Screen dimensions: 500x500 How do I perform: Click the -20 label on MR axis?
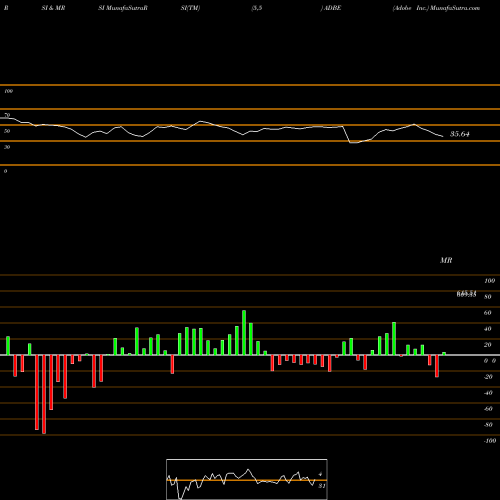[488, 377]
